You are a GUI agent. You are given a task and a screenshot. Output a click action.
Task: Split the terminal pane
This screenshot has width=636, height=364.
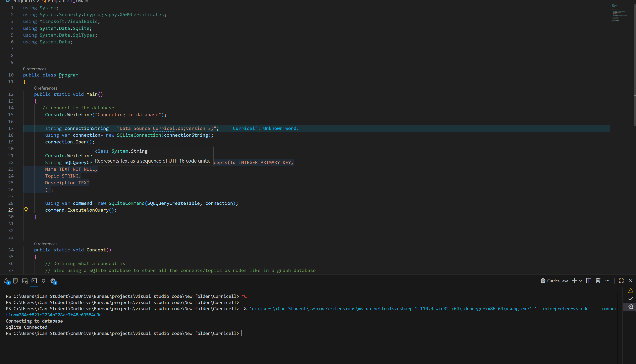589,281
